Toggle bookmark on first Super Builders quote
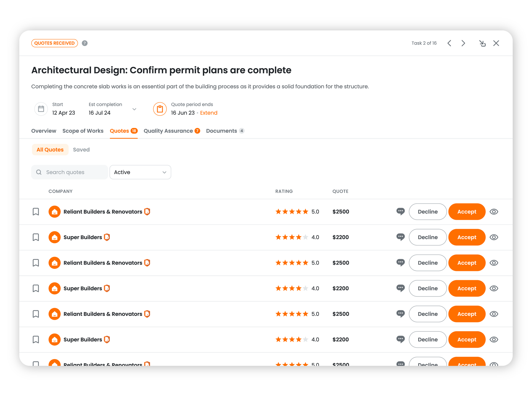This screenshot has width=532, height=394. (36, 237)
